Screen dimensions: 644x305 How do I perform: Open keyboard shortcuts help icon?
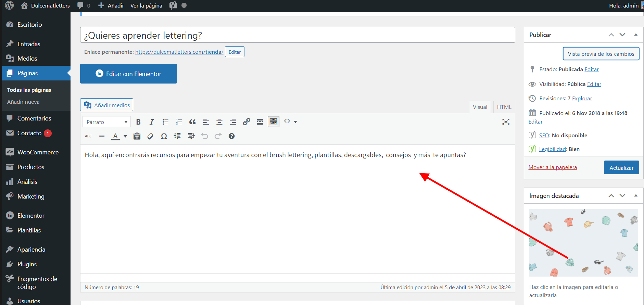[231, 136]
